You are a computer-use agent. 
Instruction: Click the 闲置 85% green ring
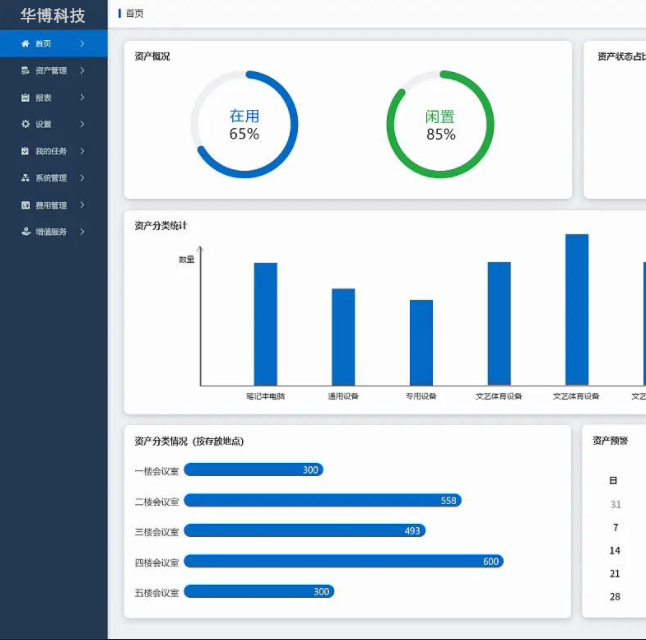pos(440,124)
